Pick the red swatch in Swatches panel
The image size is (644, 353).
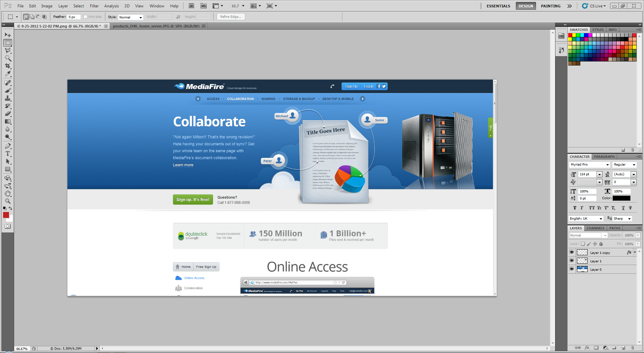[570, 35]
